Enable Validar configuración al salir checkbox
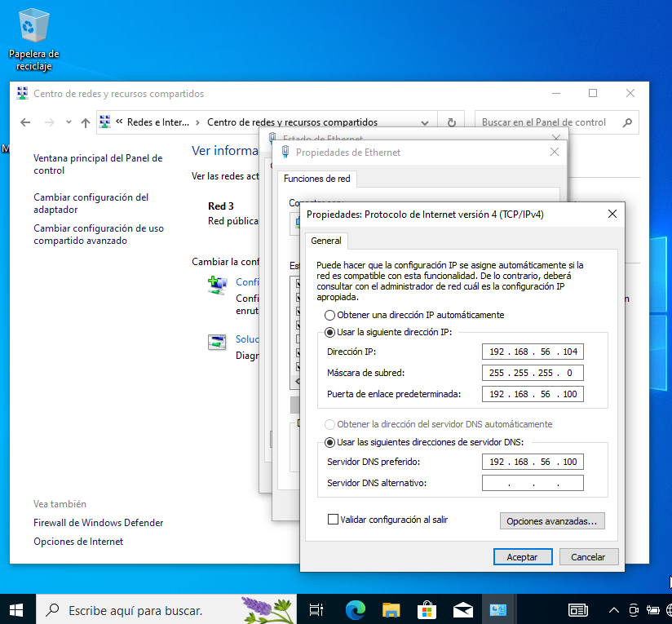 (x=333, y=520)
